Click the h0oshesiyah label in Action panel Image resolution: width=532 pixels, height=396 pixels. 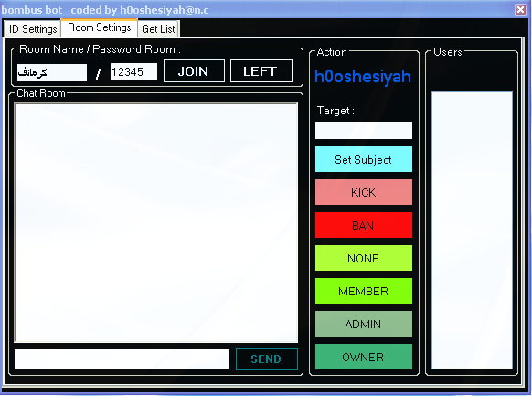(x=363, y=77)
